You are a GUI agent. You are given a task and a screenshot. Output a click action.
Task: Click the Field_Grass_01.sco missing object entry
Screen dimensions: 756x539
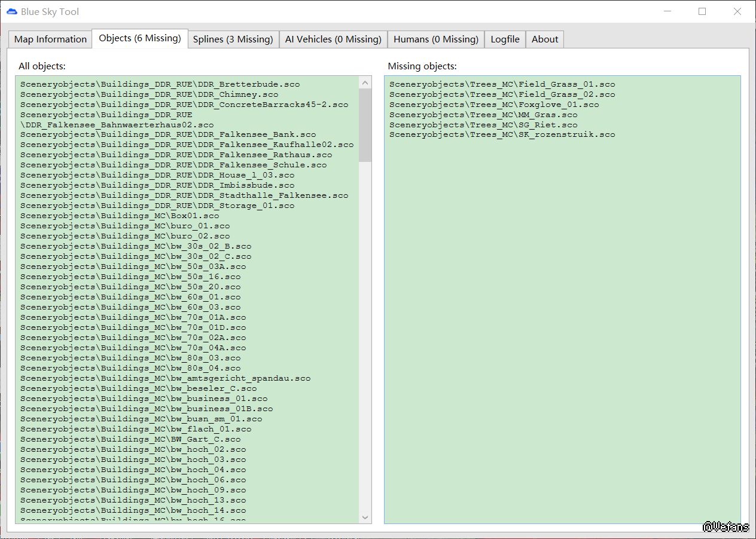click(x=502, y=84)
